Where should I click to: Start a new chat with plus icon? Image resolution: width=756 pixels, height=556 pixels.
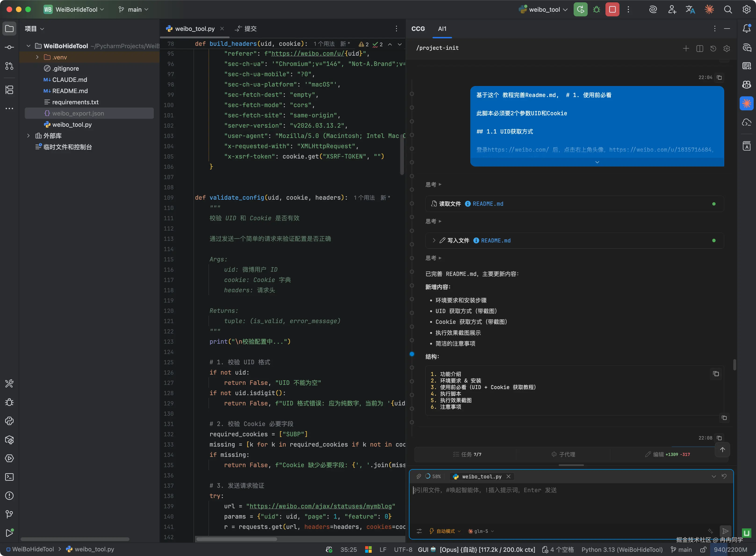click(x=686, y=48)
